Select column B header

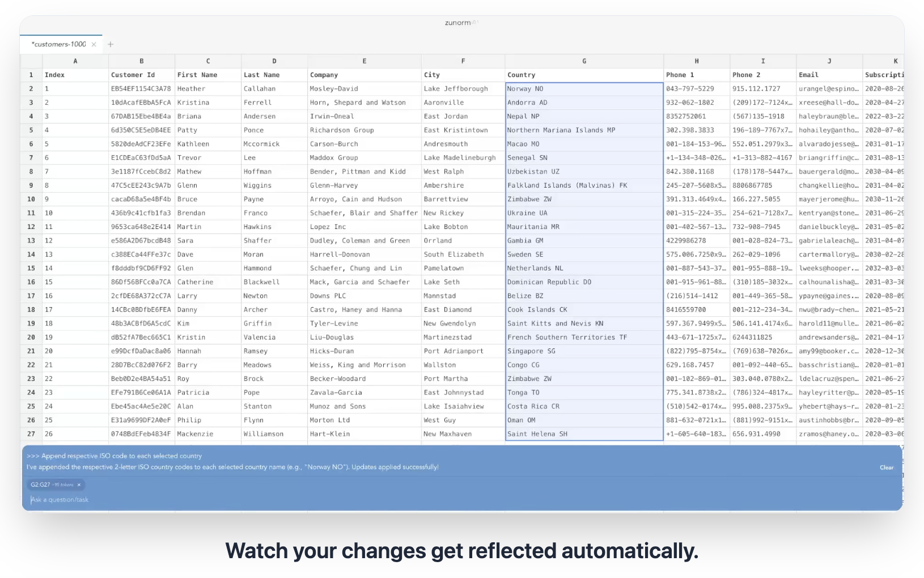142,61
